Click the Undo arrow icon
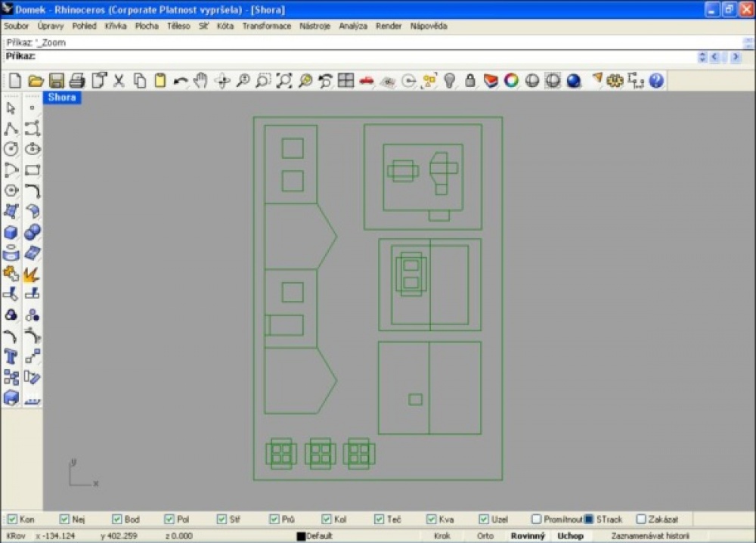756x543 pixels. click(x=181, y=81)
